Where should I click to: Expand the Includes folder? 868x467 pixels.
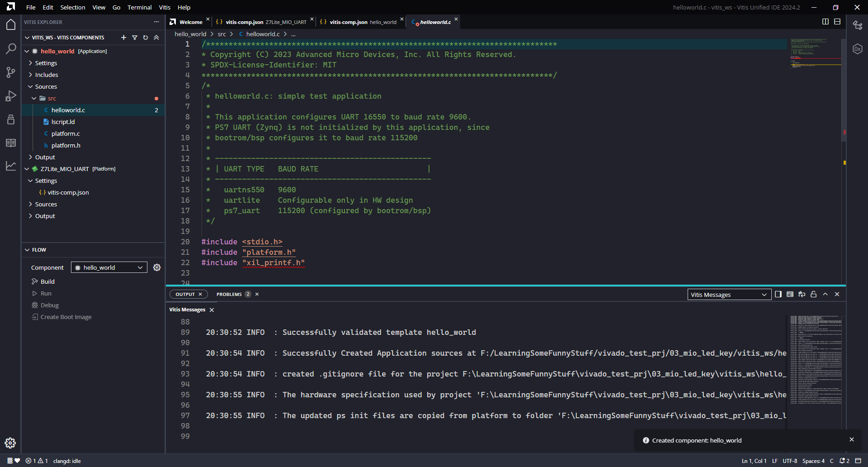pos(30,75)
